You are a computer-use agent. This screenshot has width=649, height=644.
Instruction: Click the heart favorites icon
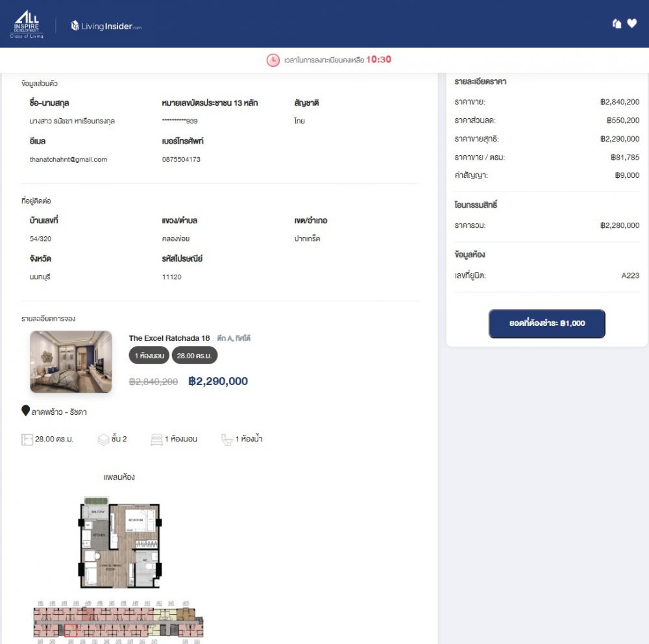632,24
